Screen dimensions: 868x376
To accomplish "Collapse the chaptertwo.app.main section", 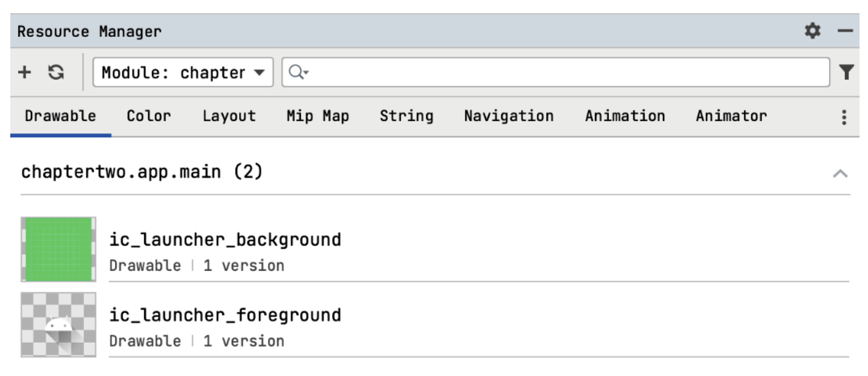I will [x=840, y=173].
